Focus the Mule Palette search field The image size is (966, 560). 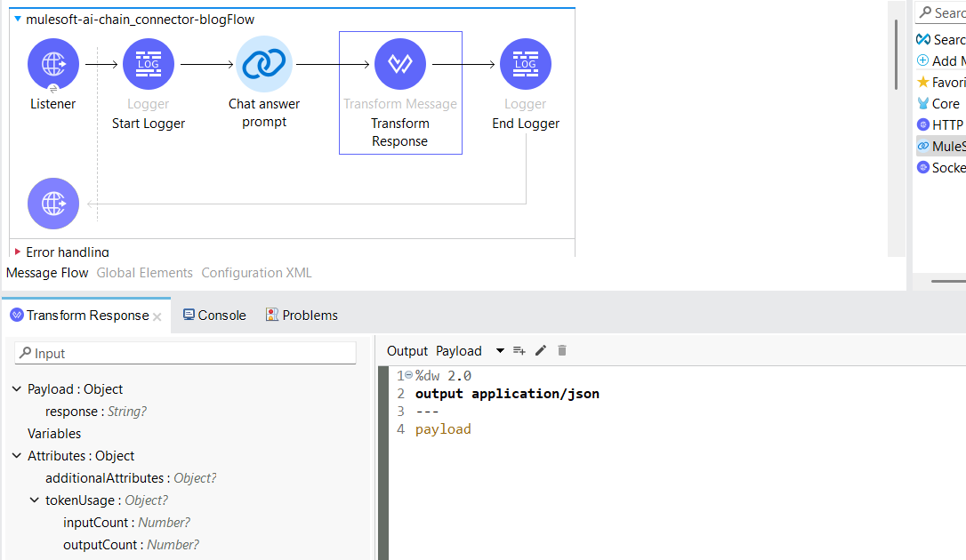click(x=941, y=12)
